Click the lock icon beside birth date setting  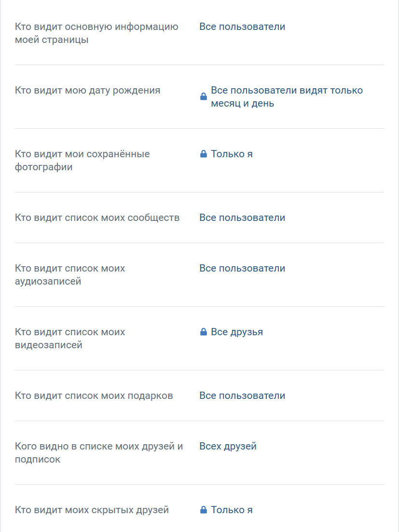tap(203, 97)
